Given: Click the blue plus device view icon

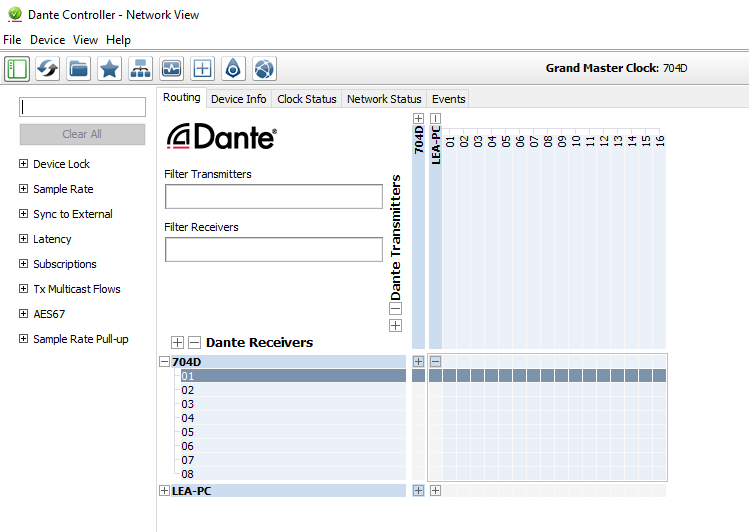Looking at the screenshot, I should tap(202, 69).
